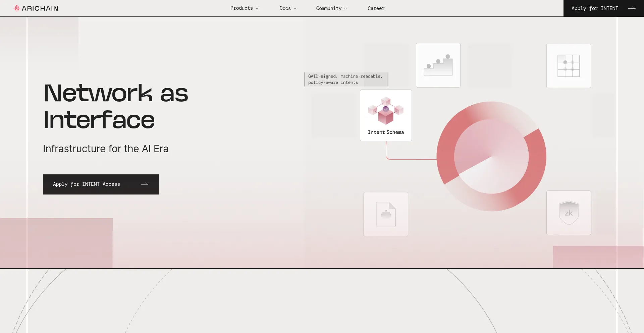Open the Arichain home link text
Image resolution: width=644 pixels, height=333 pixels.
pyautogui.click(x=40, y=8)
